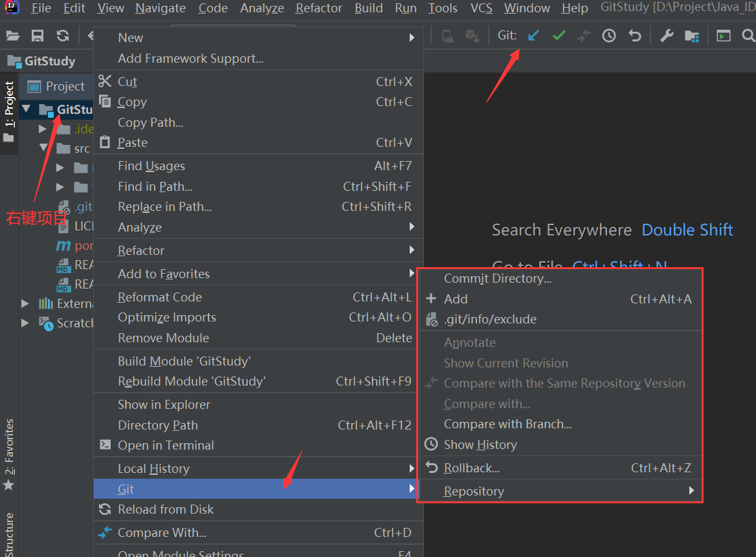Click Git Commit green checkmark icon
This screenshot has width=756, height=557.
point(559,36)
